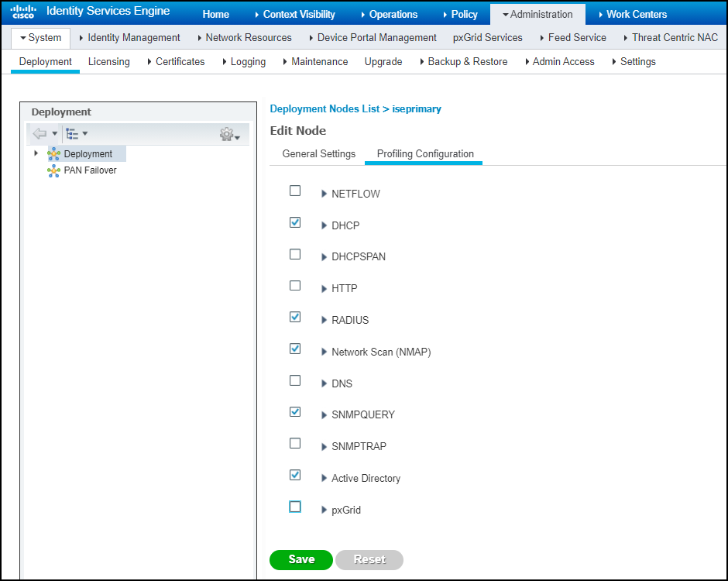The height and width of the screenshot is (581, 728).
Task: Expand the SNMPQUERY probe details
Action: 325,415
